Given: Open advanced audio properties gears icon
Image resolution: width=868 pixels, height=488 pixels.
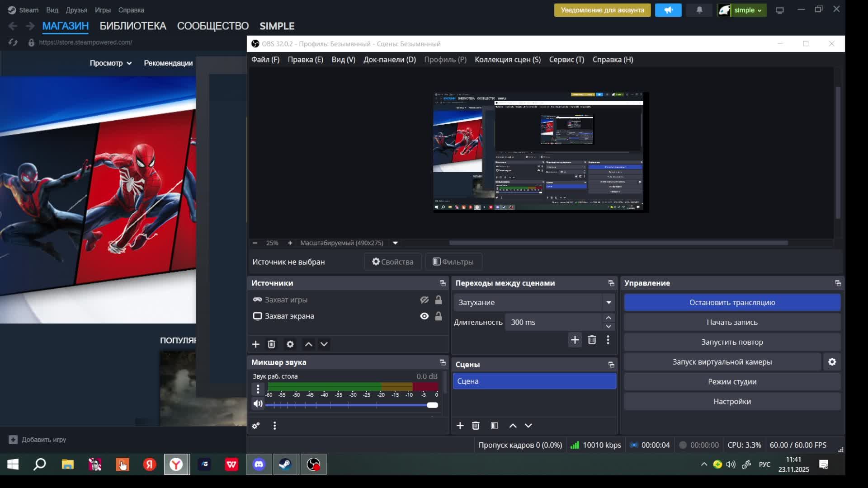Looking at the screenshot, I should [x=256, y=426].
